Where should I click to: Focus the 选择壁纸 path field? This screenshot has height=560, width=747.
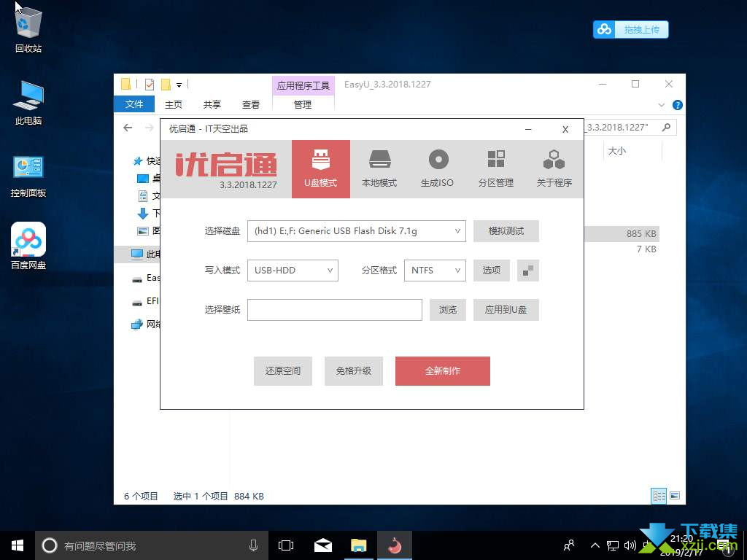[334, 309]
